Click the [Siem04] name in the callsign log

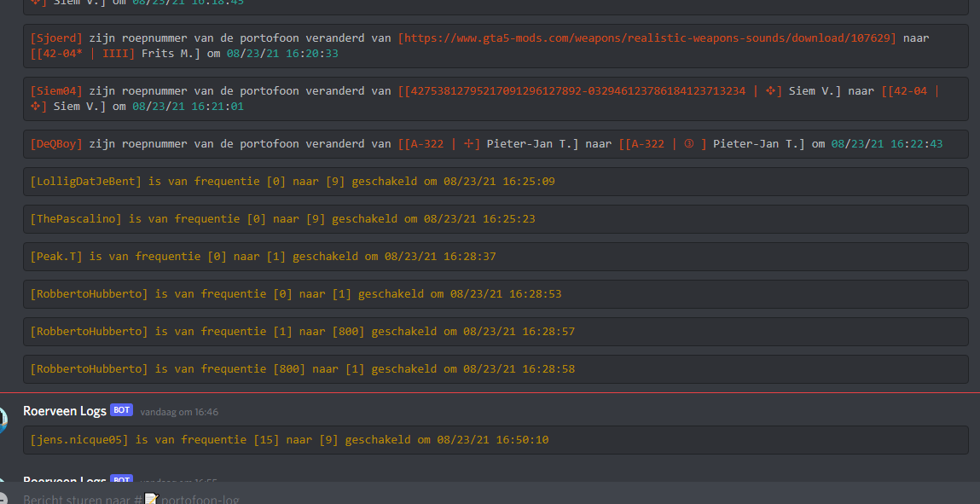coord(56,91)
